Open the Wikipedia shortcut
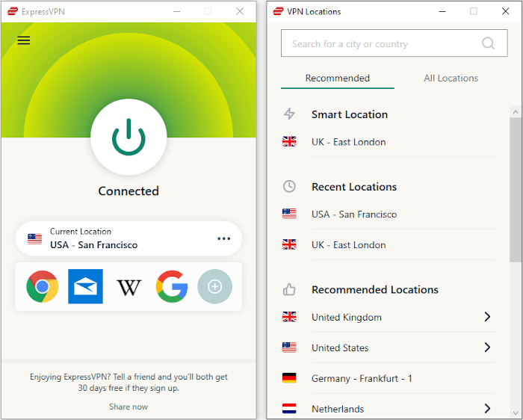Viewport: 523px width, 420px height. (129, 288)
